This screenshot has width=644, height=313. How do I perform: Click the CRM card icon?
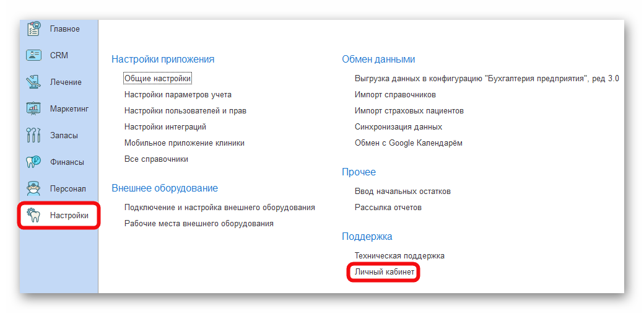[x=33, y=55]
